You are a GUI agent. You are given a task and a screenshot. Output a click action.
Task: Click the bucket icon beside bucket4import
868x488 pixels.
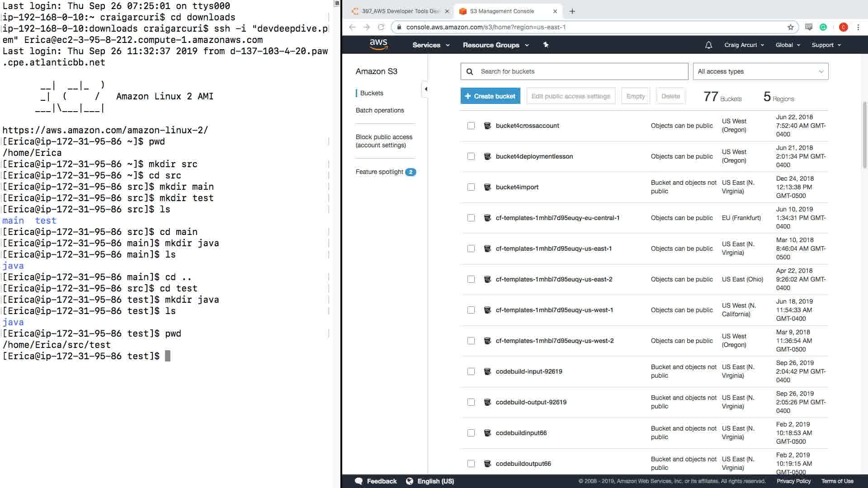(487, 187)
